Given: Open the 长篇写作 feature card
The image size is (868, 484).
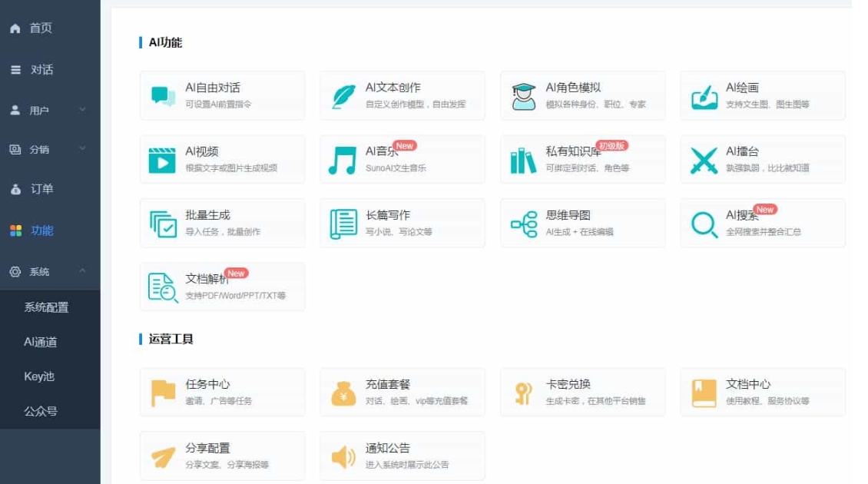Looking at the screenshot, I should pyautogui.click(x=402, y=224).
